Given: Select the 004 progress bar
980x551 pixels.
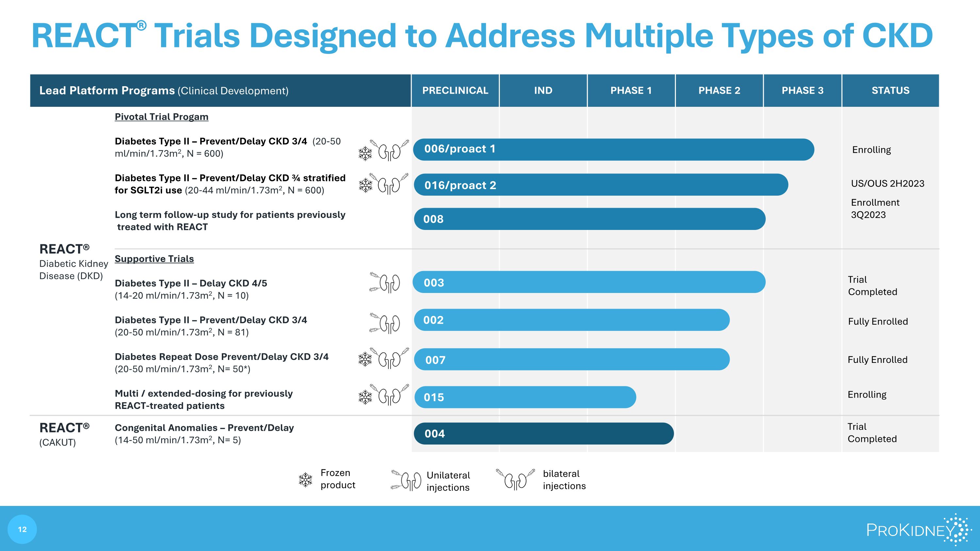Looking at the screenshot, I should pyautogui.click(x=544, y=433).
